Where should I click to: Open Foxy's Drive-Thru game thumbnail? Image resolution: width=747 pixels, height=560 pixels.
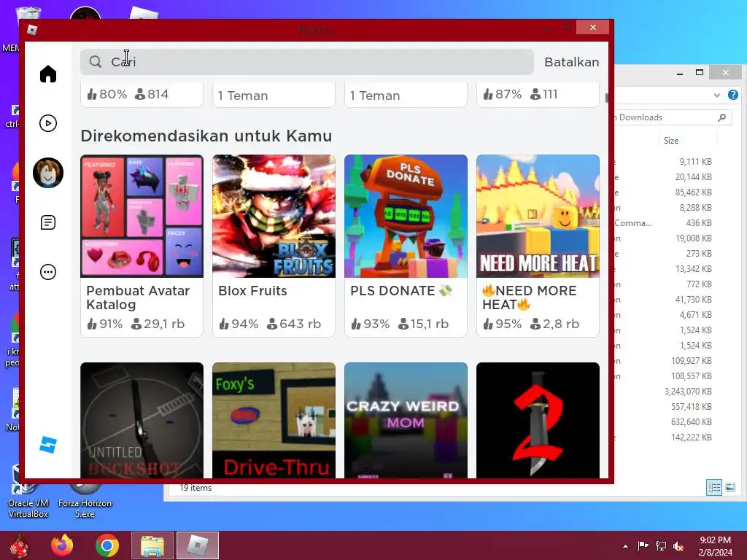pyautogui.click(x=274, y=421)
